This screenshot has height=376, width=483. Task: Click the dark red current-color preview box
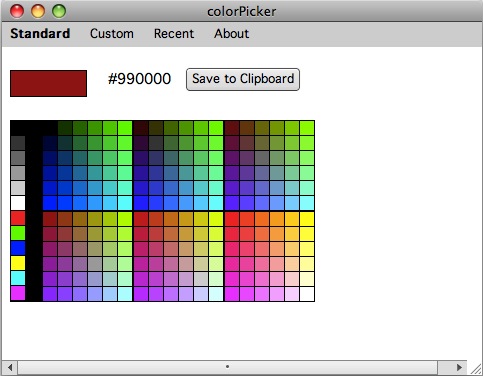tap(48, 83)
